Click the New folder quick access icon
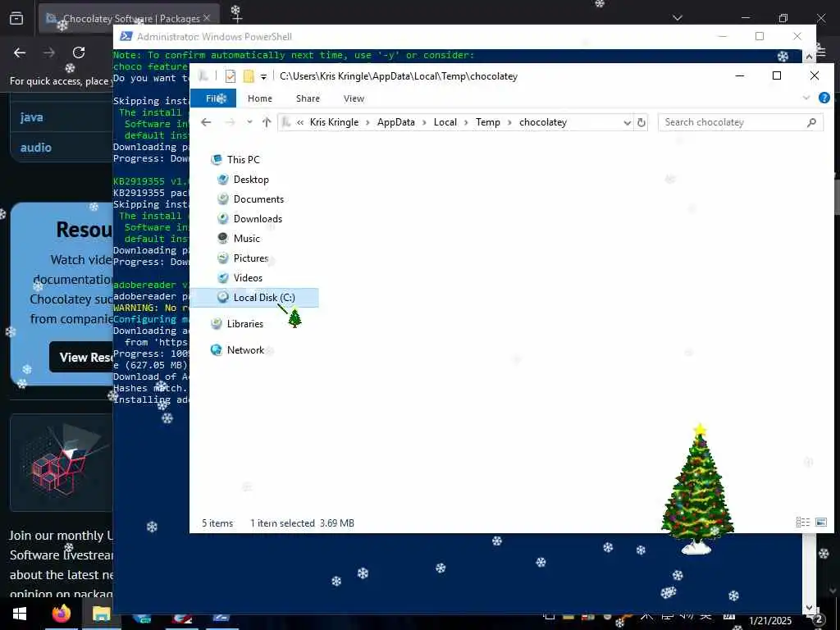Image resolution: width=840 pixels, height=630 pixels. pyautogui.click(x=249, y=76)
